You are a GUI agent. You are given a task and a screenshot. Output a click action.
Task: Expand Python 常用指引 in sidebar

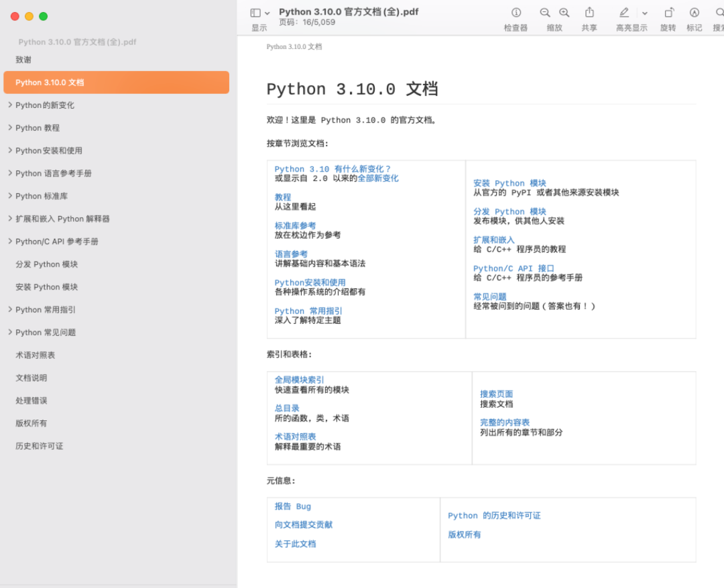pos(10,310)
